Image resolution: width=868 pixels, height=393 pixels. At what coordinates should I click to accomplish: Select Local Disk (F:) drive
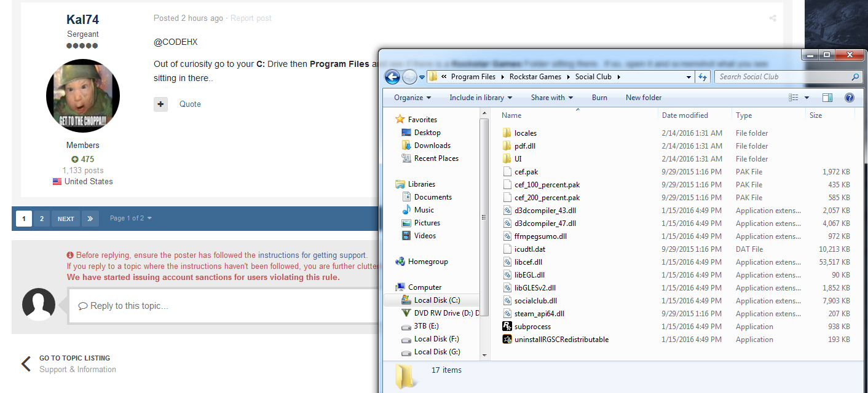[x=436, y=339]
